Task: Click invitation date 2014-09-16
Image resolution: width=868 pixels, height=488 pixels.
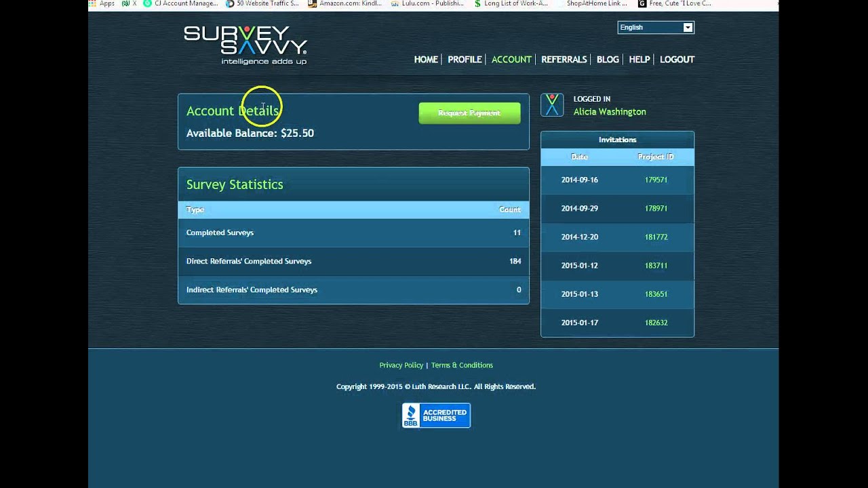Action: tap(579, 180)
